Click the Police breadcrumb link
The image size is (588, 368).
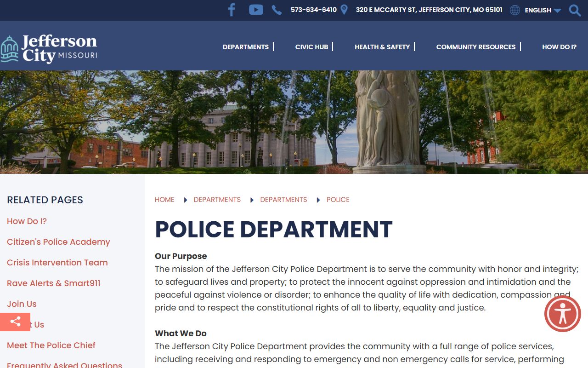338,200
